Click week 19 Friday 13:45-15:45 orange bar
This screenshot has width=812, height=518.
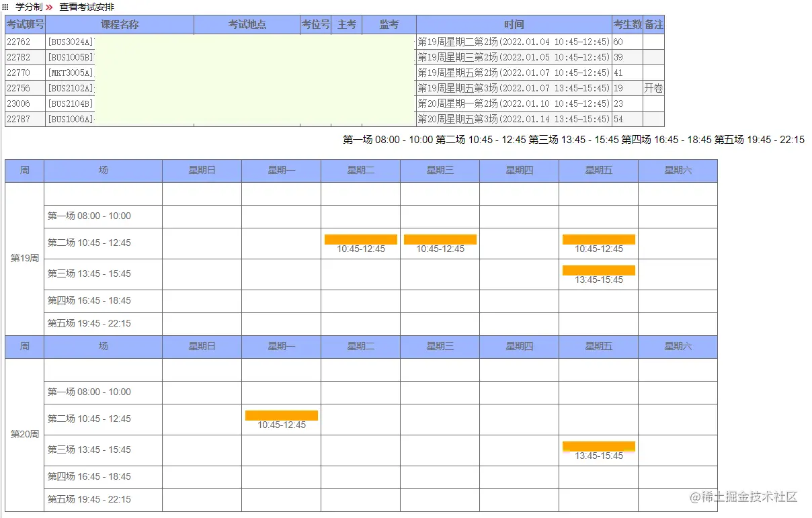599,270
